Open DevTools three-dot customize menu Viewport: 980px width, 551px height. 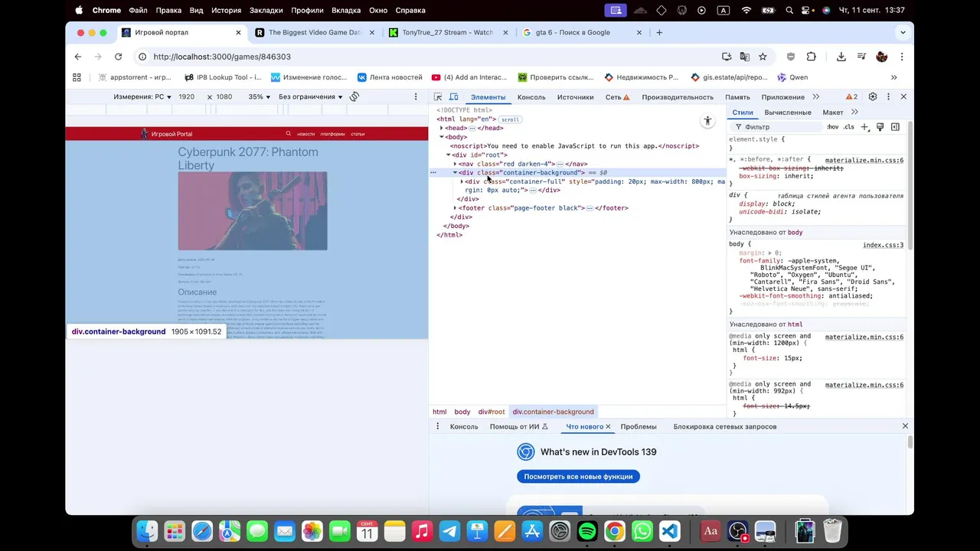coord(888,97)
